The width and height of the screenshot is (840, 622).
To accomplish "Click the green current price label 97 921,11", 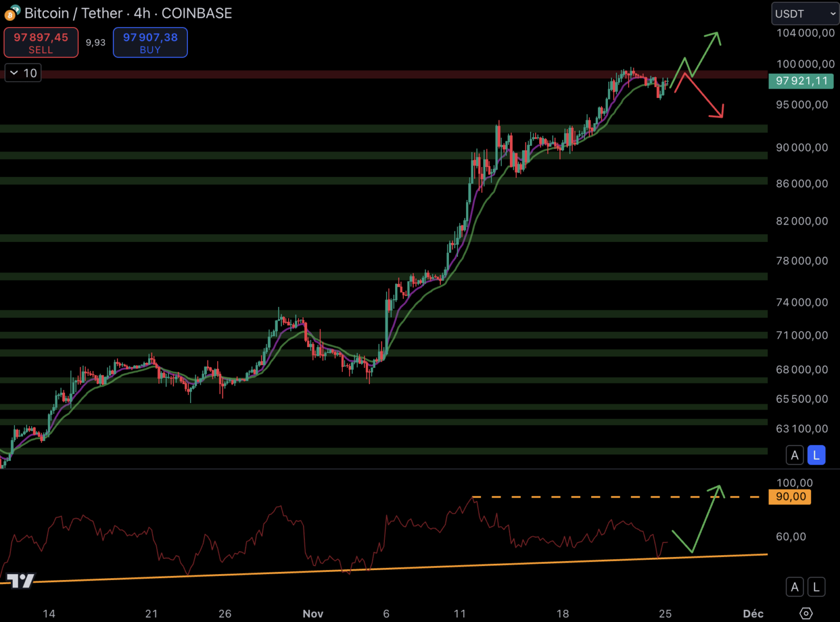I will pyautogui.click(x=801, y=81).
